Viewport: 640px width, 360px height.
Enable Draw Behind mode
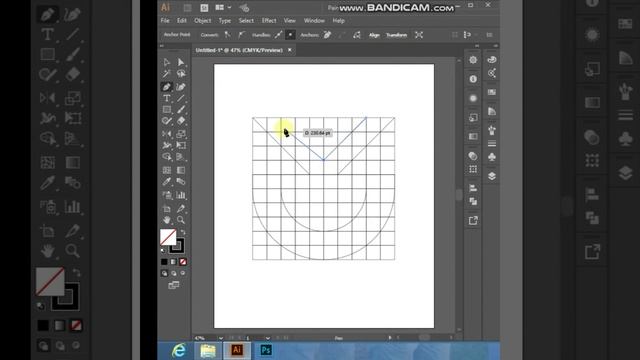[x=174, y=273]
